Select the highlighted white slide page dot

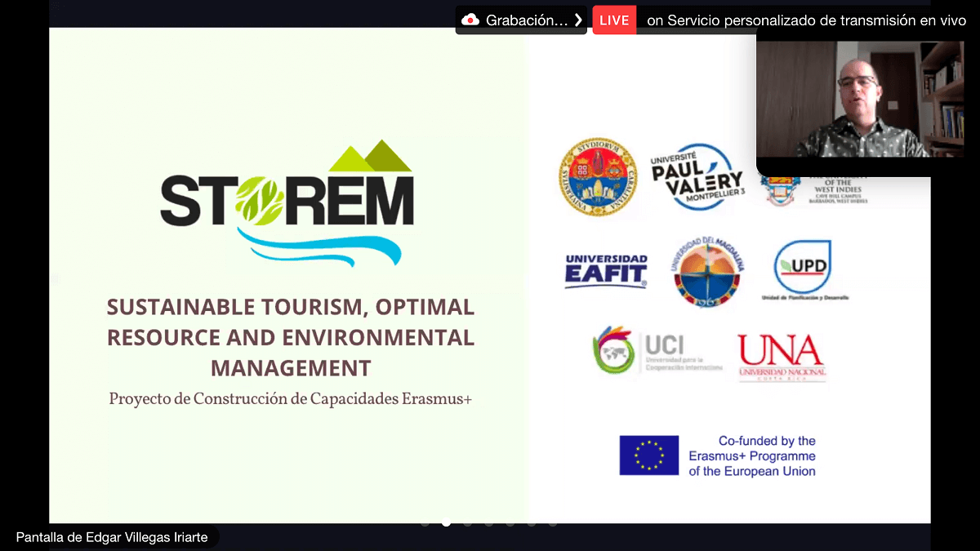coord(446,522)
